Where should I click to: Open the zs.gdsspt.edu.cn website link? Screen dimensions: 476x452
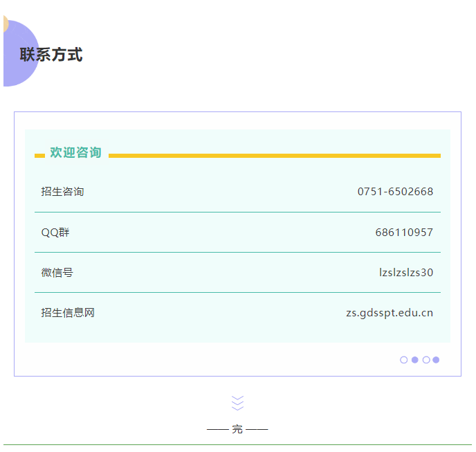[390, 313]
